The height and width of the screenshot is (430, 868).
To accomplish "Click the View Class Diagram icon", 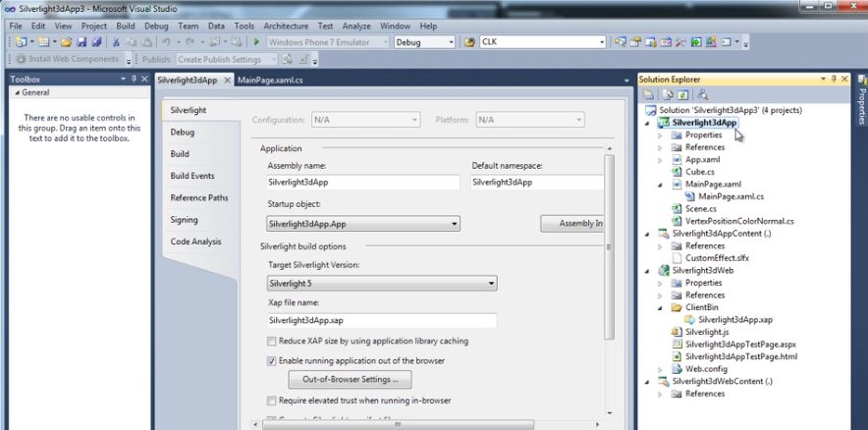I will (x=703, y=95).
